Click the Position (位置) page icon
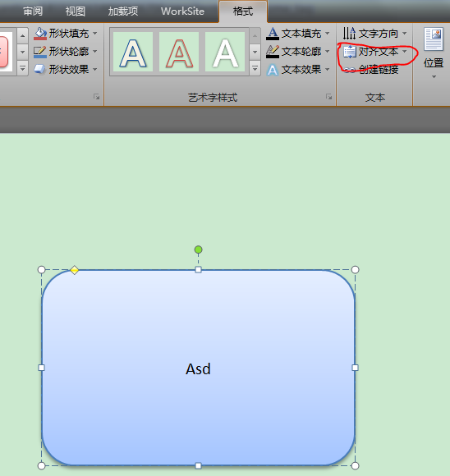The width and height of the screenshot is (450, 476). (434, 39)
